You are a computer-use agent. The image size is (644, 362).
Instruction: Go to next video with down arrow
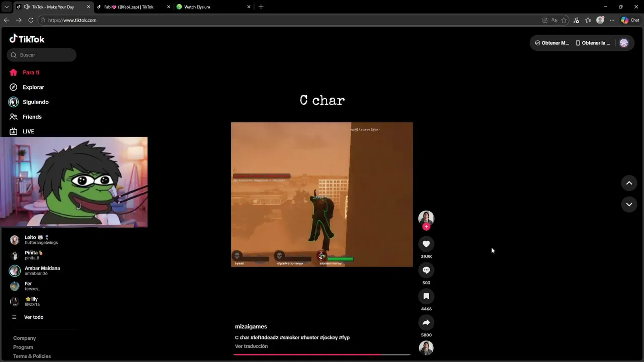click(629, 204)
